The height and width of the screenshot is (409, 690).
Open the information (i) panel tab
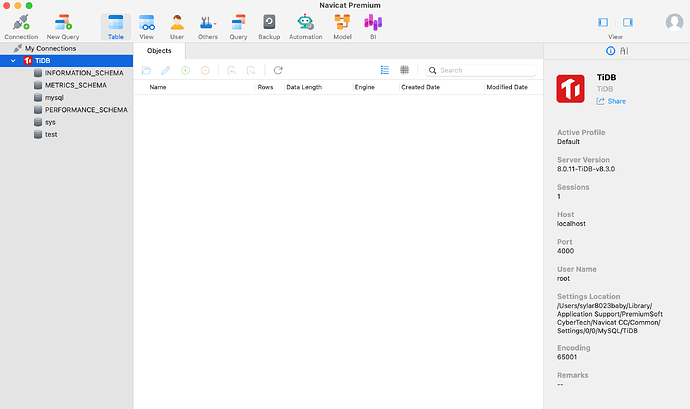click(610, 51)
